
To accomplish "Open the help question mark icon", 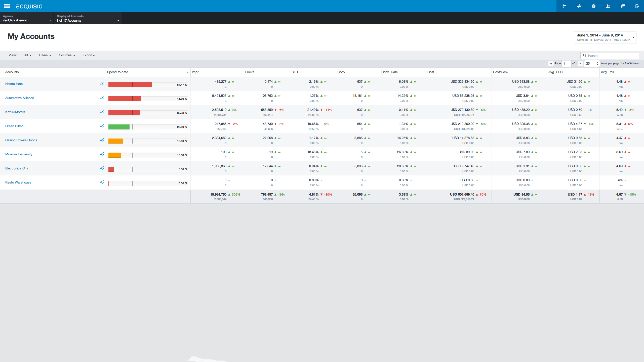I will click(x=593, y=6).
